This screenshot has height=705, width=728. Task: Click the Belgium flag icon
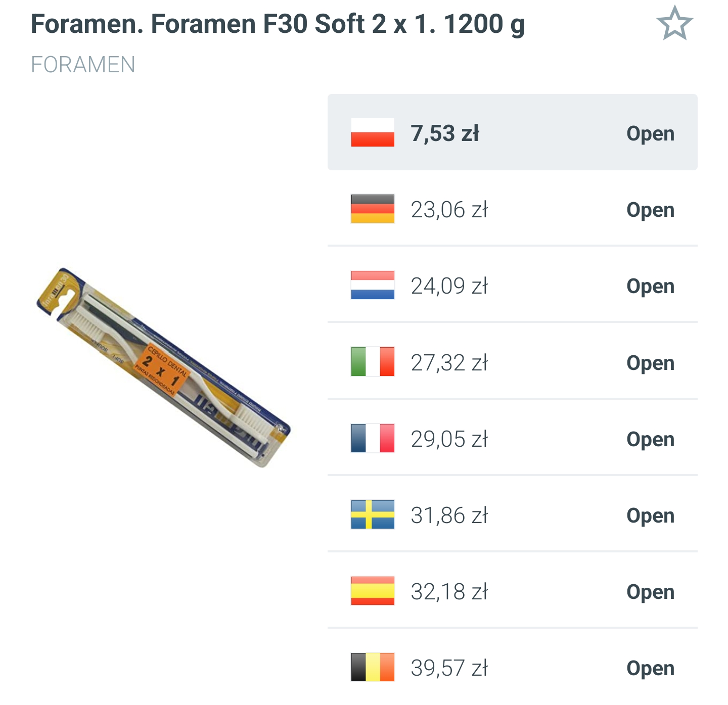point(372,669)
